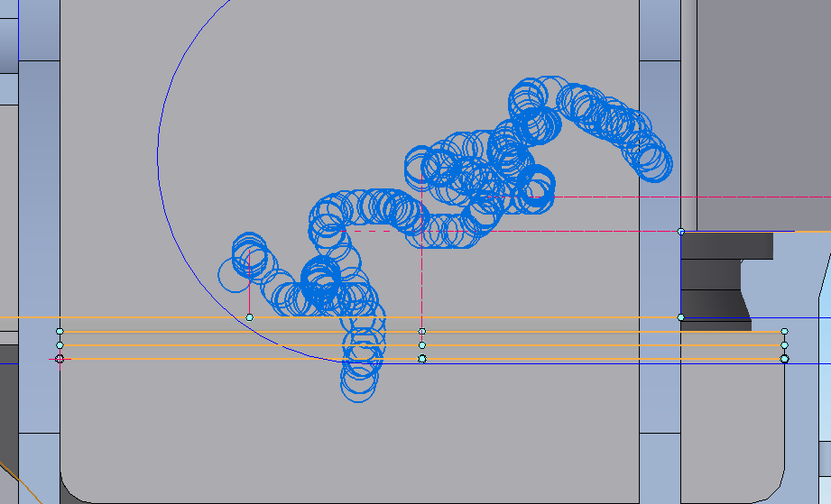The image size is (831, 504).
Task: Select the left endpoint marked with red crosshair
Action: tap(60, 359)
